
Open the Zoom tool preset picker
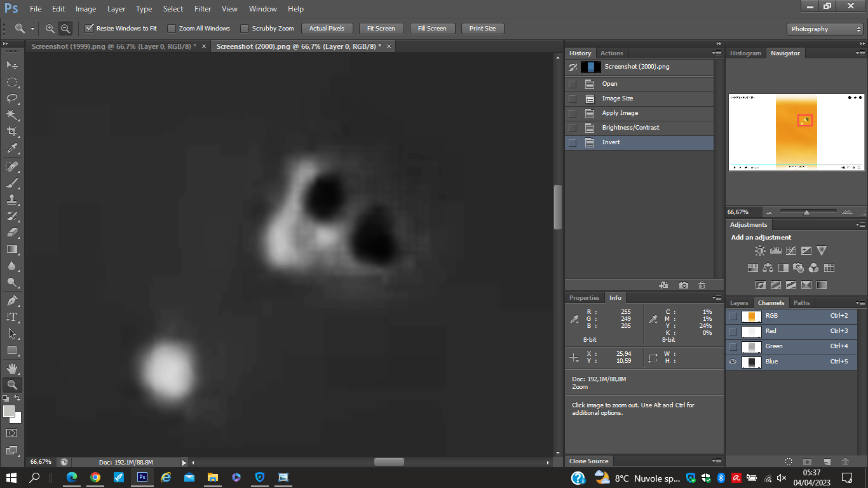tap(32, 29)
